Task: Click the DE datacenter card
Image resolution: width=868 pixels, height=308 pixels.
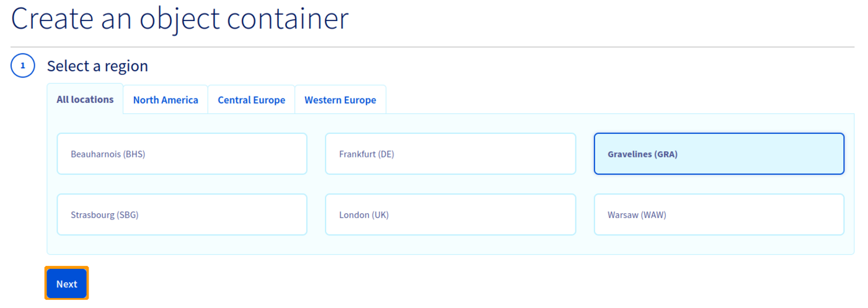Action: [x=450, y=154]
